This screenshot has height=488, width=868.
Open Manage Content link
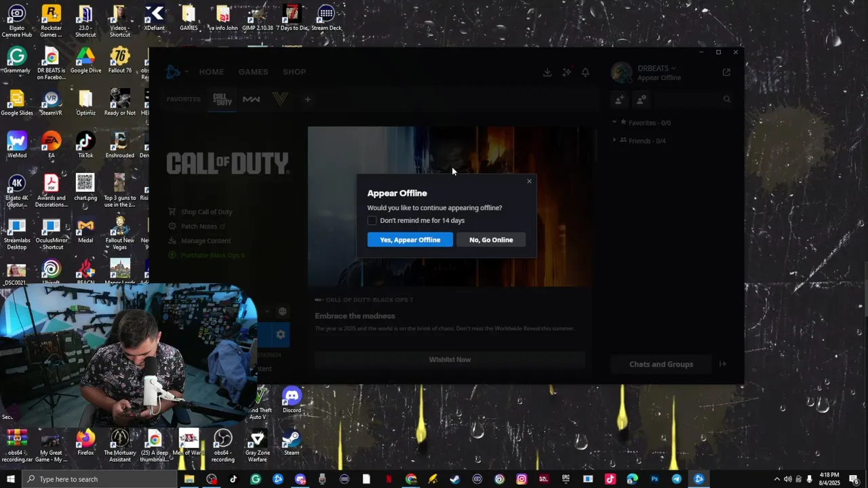coord(200,241)
